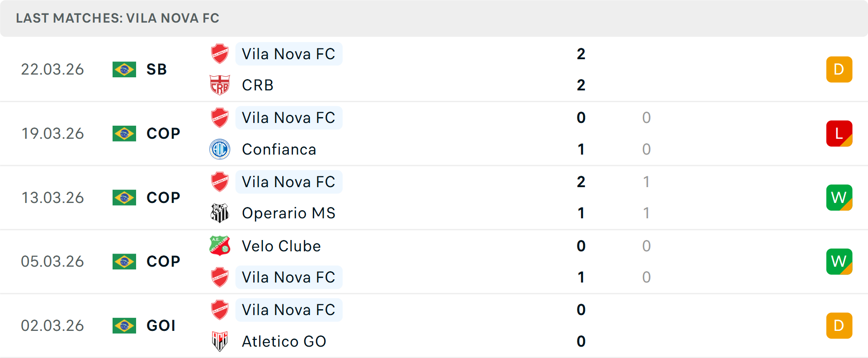Toggle the yellow D result badge for 22.03.26
868x358 pixels.
tap(839, 69)
